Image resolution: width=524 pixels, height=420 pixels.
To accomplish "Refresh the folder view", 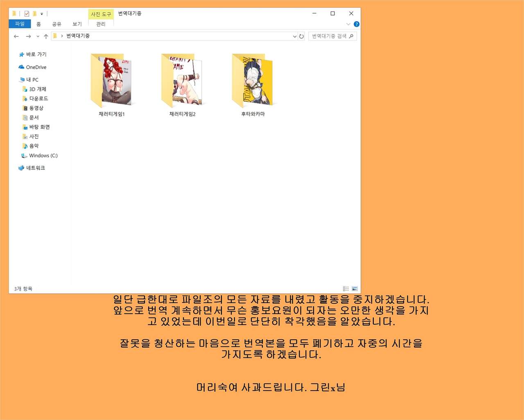I will click(301, 36).
